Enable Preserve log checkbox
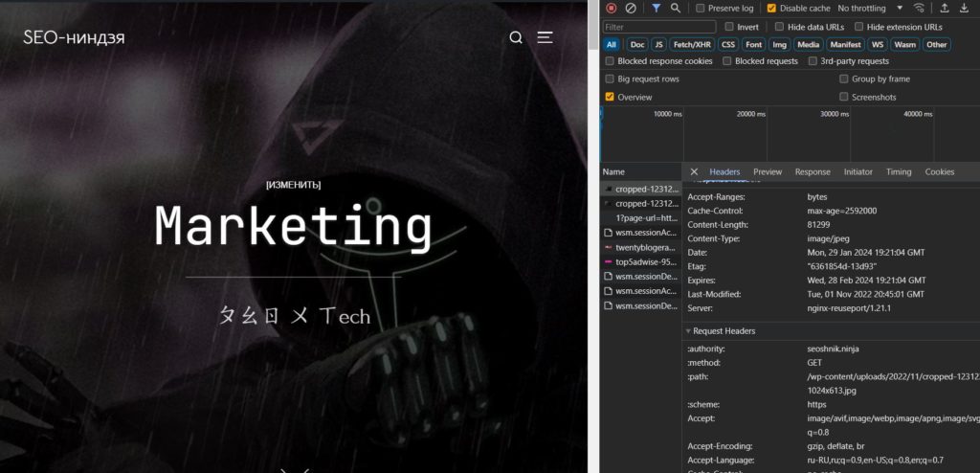Viewport: 980px width, 473px height. tap(700, 8)
